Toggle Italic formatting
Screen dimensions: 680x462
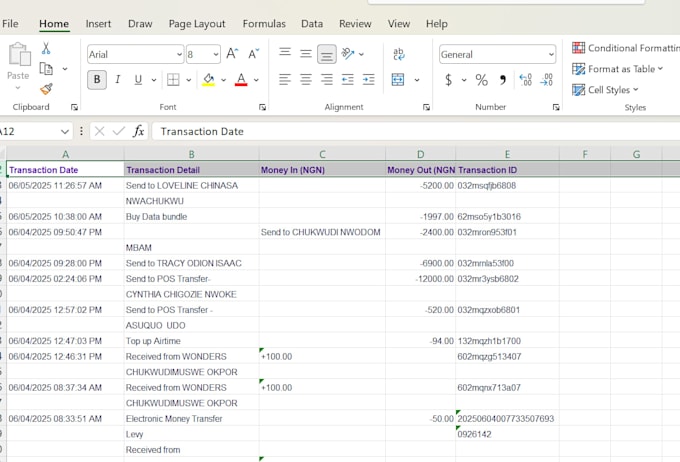coord(118,80)
